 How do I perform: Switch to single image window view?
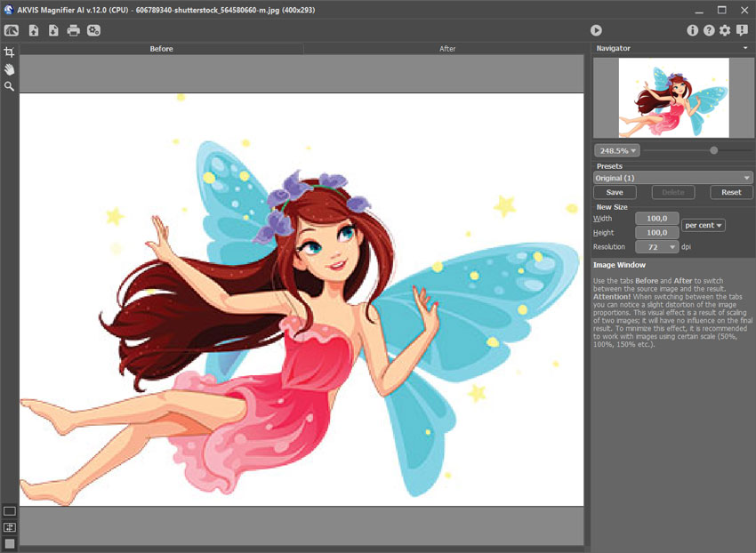tap(10, 511)
